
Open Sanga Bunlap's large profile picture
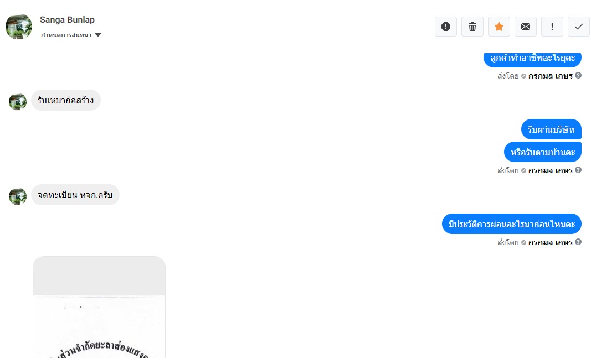tap(19, 27)
